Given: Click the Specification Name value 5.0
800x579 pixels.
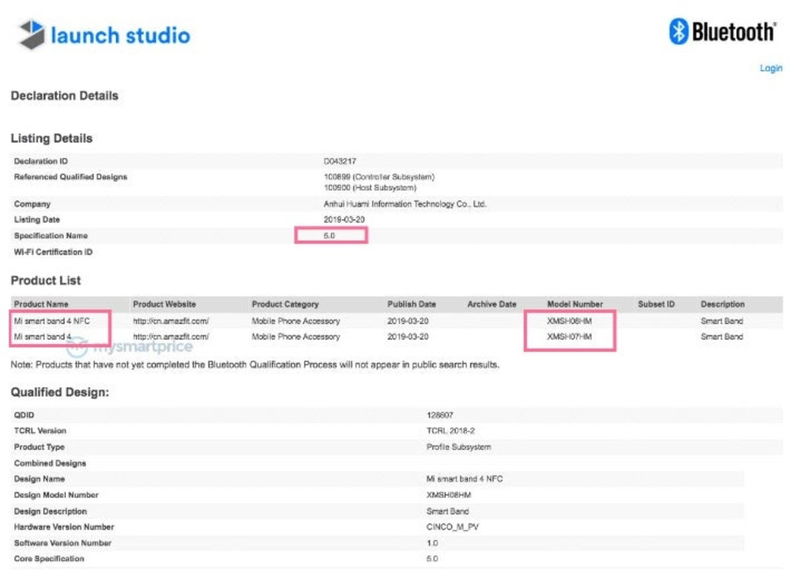Looking at the screenshot, I should click(329, 236).
